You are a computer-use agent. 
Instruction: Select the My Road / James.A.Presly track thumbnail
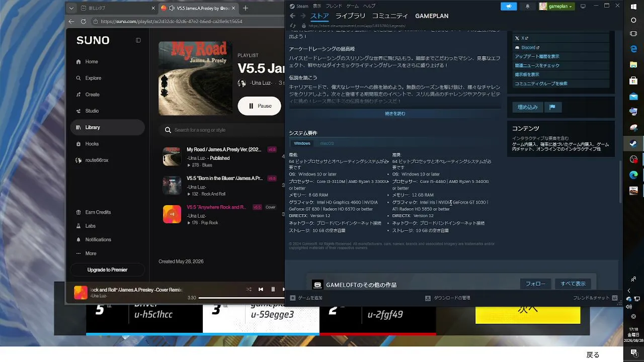tap(172, 156)
